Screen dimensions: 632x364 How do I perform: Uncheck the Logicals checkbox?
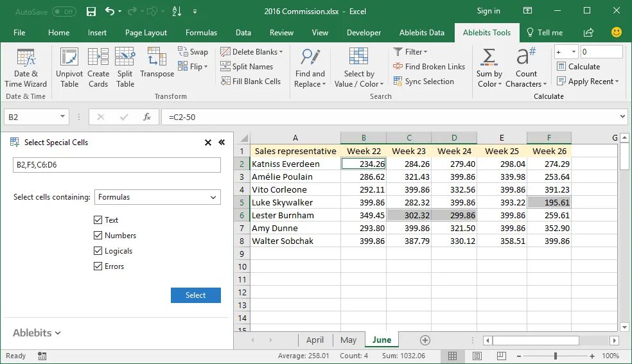click(x=98, y=251)
